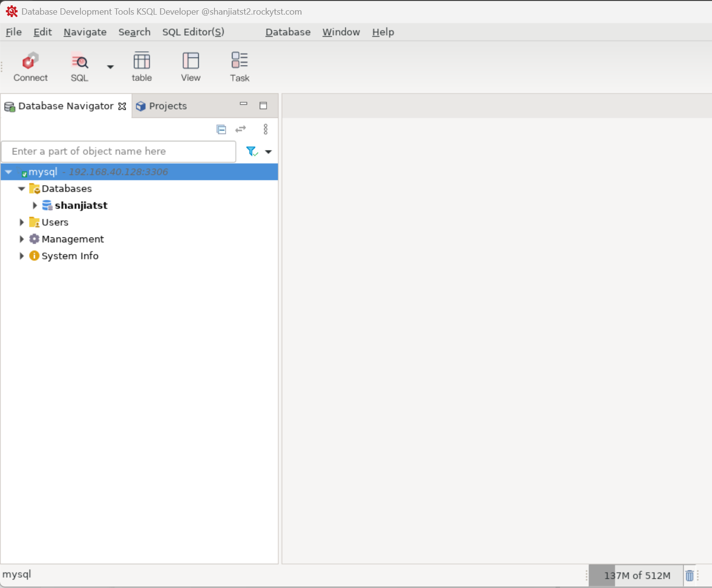The width and height of the screenshot is (712, 588).
Task: Run garbage collector trash icon
Action: tap(690, 576)
